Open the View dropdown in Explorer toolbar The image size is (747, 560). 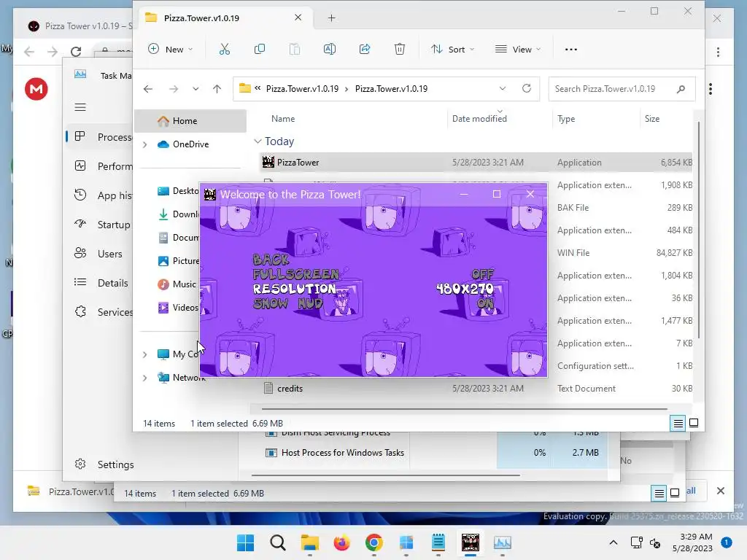point(518,49)
